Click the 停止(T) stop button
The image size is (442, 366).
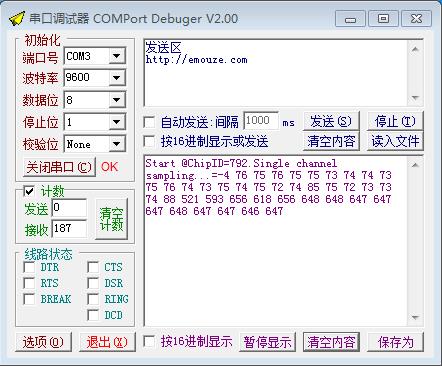(x=395, y=121)
